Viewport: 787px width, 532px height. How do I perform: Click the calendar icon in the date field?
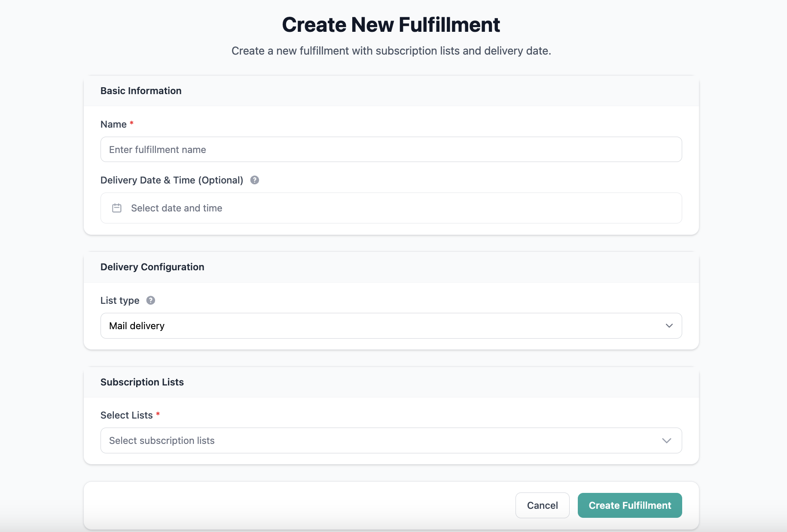pos(117,208)
